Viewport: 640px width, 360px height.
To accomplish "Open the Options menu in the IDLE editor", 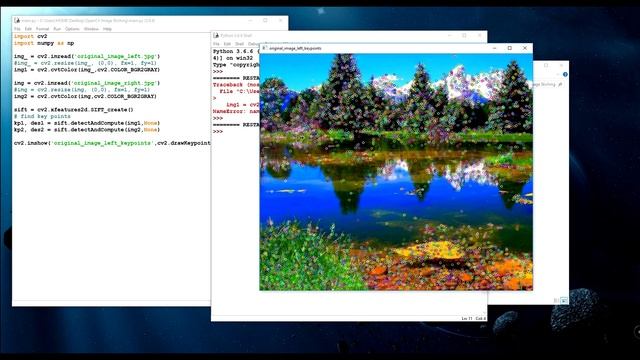I will click(72, 29).
